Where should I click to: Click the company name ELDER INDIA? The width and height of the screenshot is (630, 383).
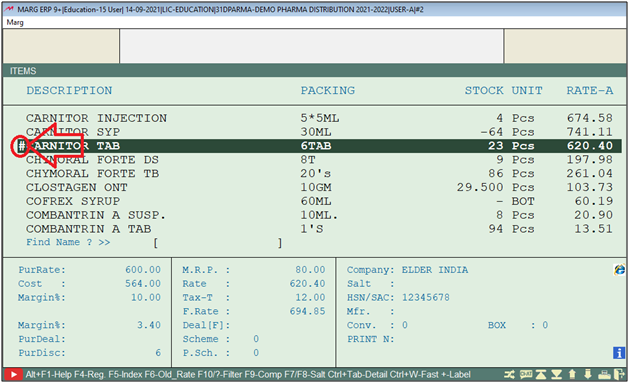tap(435, 270)
